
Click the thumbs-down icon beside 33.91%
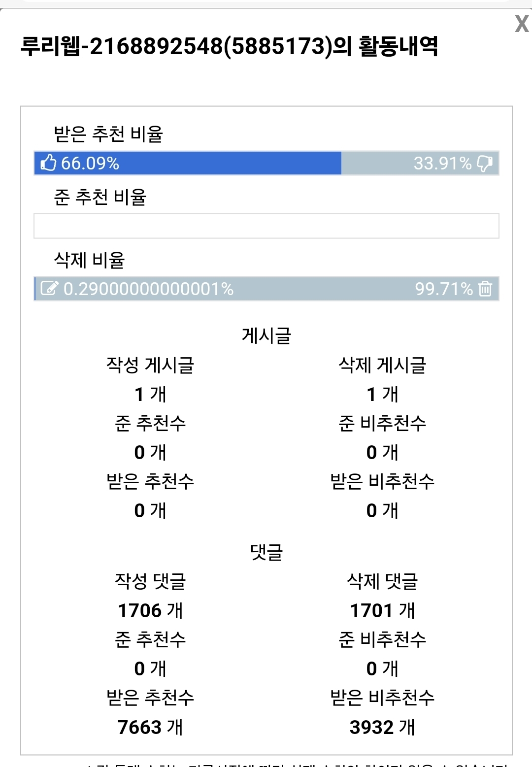point(485,163)
